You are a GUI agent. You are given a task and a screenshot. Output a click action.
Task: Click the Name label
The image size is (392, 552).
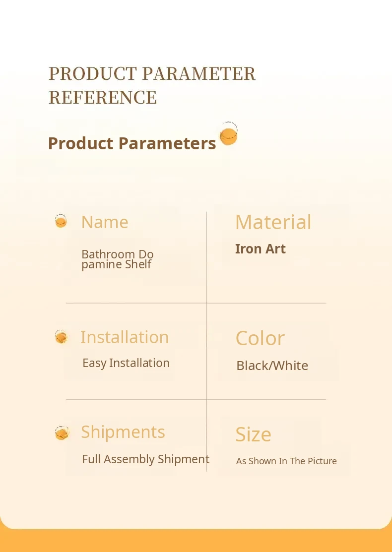[105, 222]
